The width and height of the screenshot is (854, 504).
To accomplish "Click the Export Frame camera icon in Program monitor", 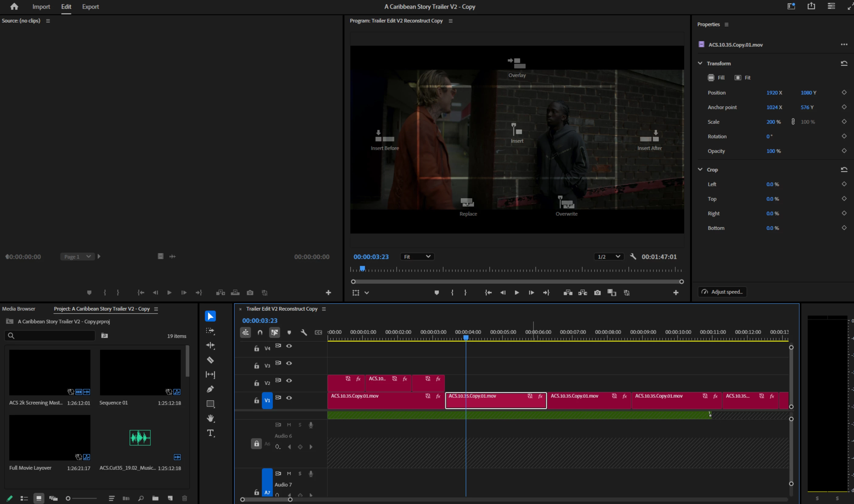I will coord(597,293).
